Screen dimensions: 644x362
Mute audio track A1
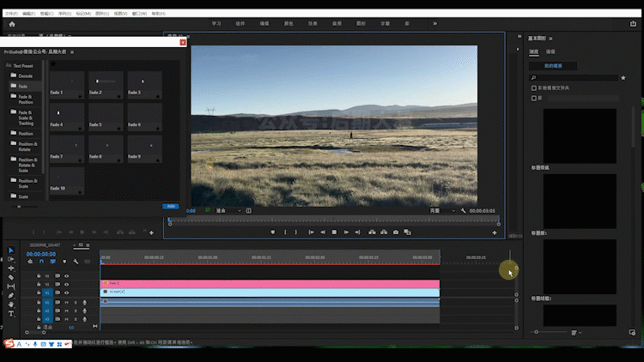tap(66, 302)
